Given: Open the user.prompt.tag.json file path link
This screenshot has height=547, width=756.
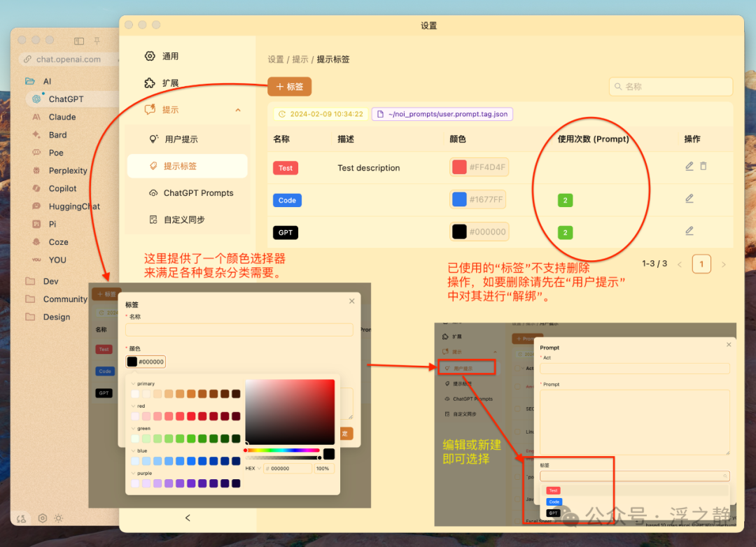Looking at the screenshot, I should [442, 114].
